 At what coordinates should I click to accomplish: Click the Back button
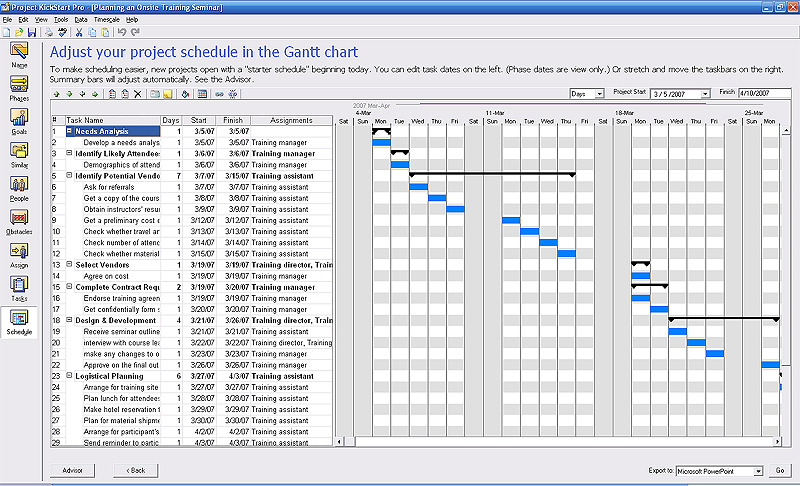[x=135, y=470]
